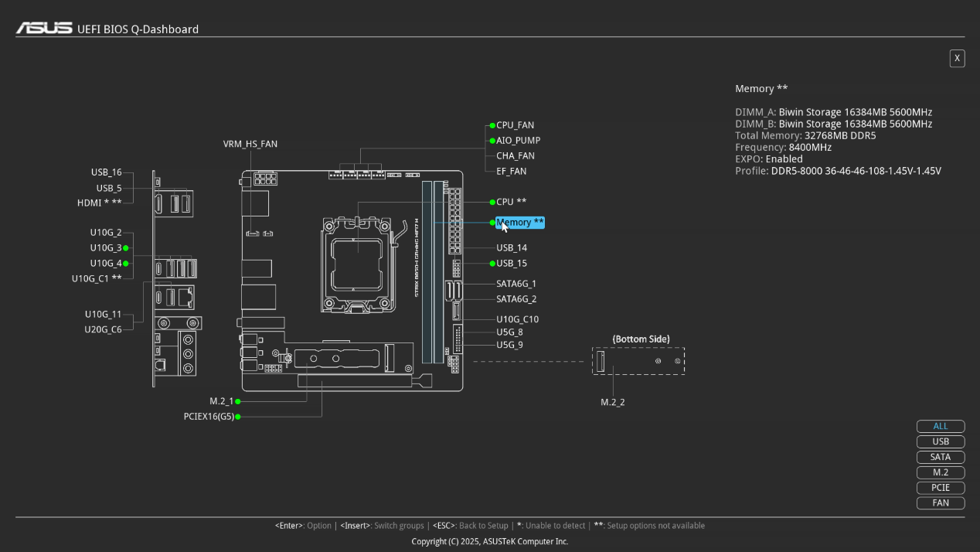Click the M.2_1 slot label

coord(221,401)
